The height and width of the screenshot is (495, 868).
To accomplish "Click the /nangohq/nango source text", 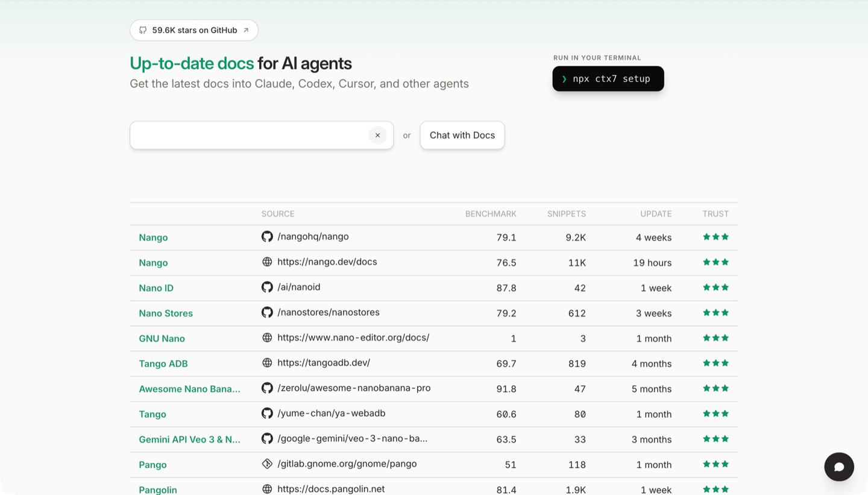I will tap(313, 236).
